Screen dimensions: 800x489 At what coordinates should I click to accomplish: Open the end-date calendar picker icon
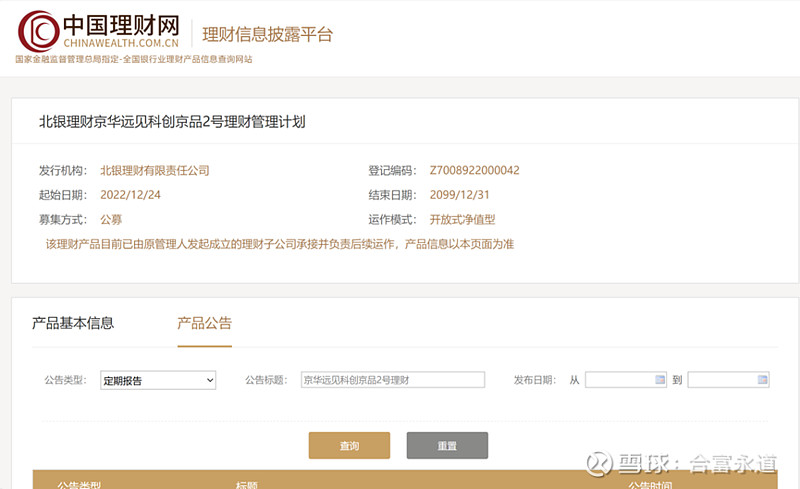click(762, 379)
